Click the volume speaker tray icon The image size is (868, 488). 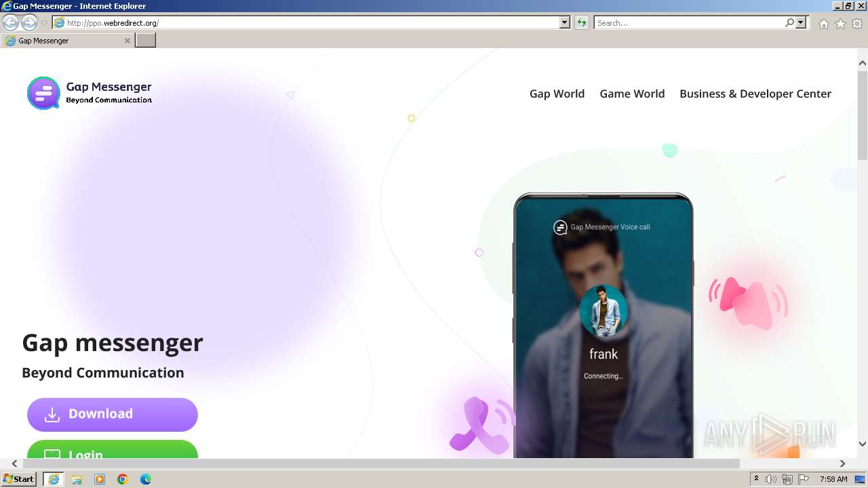[771, 479]
